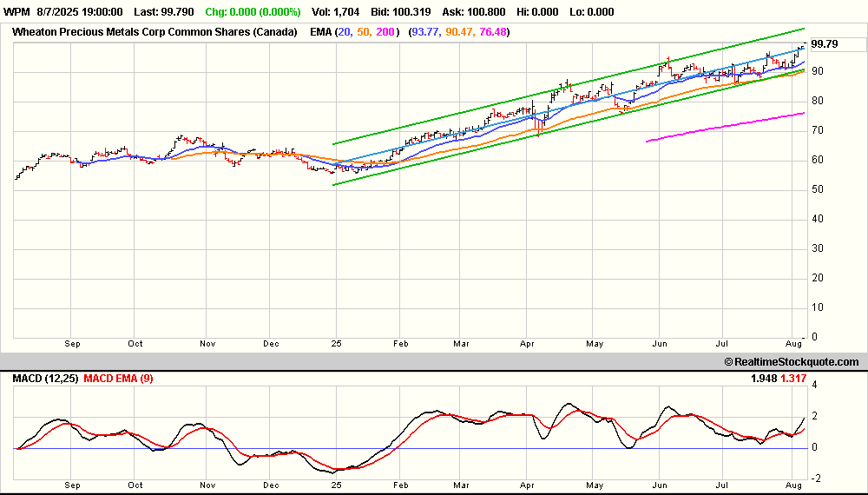868x495 pixels.
Task: Click the 99.79 current price tag
Action: [825, 44]
